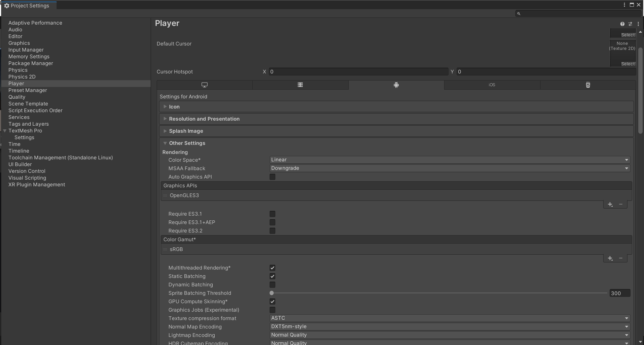Enable the Auto Graphics API checkbox
This screenshot has width=644, height=345.
click(272, 177)
